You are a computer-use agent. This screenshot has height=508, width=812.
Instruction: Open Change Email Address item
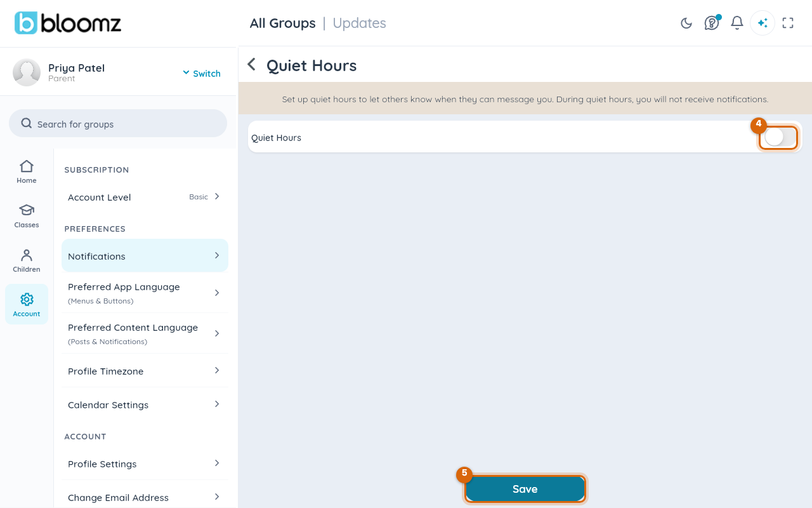pos(145,497)
